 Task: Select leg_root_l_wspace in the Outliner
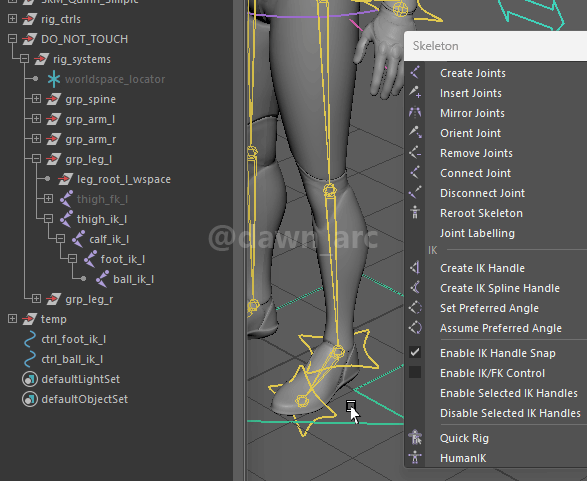(124, 179)
